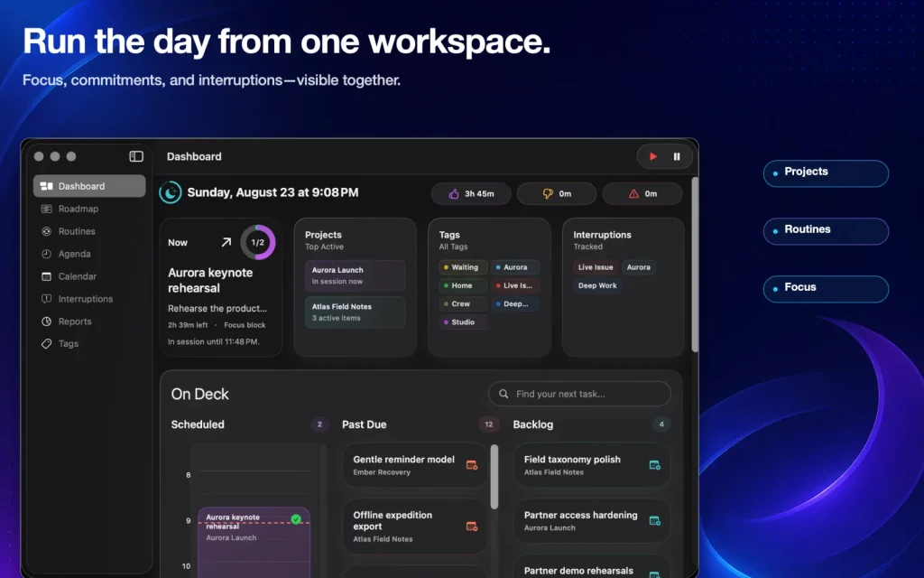Screen dimensions: 924x578
Task: Click the warning triangle 0m pill
Action: pos(642,193)
